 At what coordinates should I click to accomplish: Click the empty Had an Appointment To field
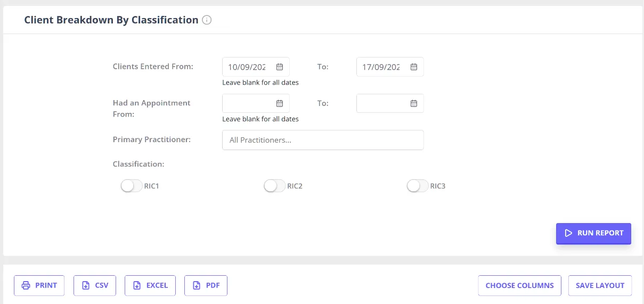pyautogui.click(x=390, y=103)
